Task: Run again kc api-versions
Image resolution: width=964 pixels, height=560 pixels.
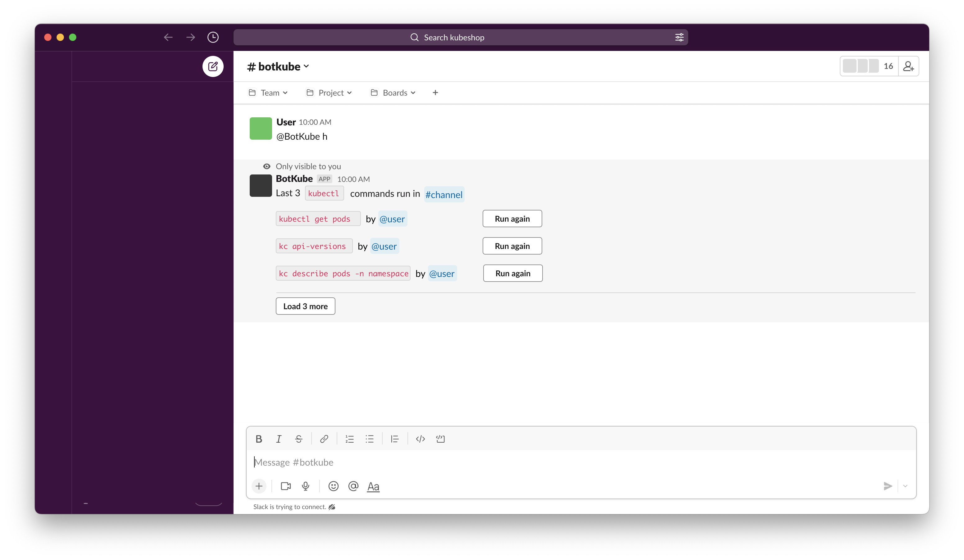Action: point(512,246)
